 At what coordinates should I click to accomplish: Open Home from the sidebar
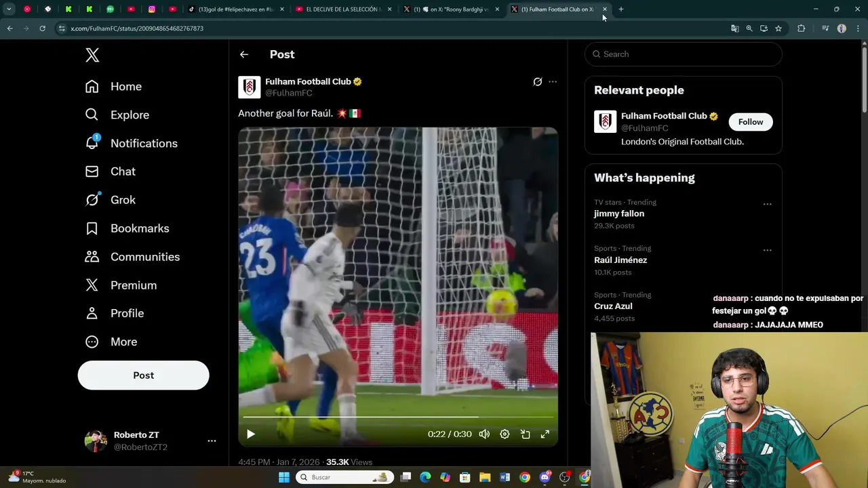click(x=113, y=87)
